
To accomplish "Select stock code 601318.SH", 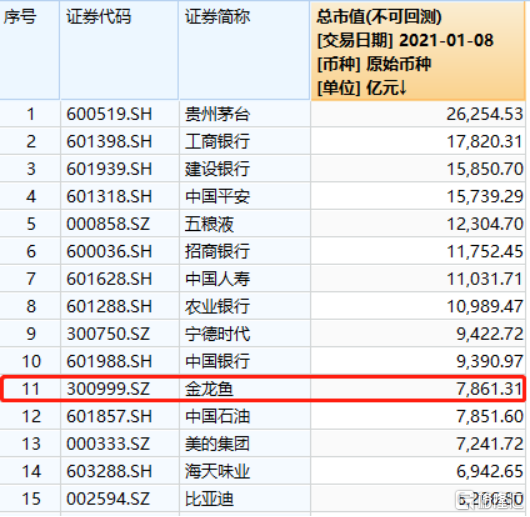I will (x=109, y=196).
